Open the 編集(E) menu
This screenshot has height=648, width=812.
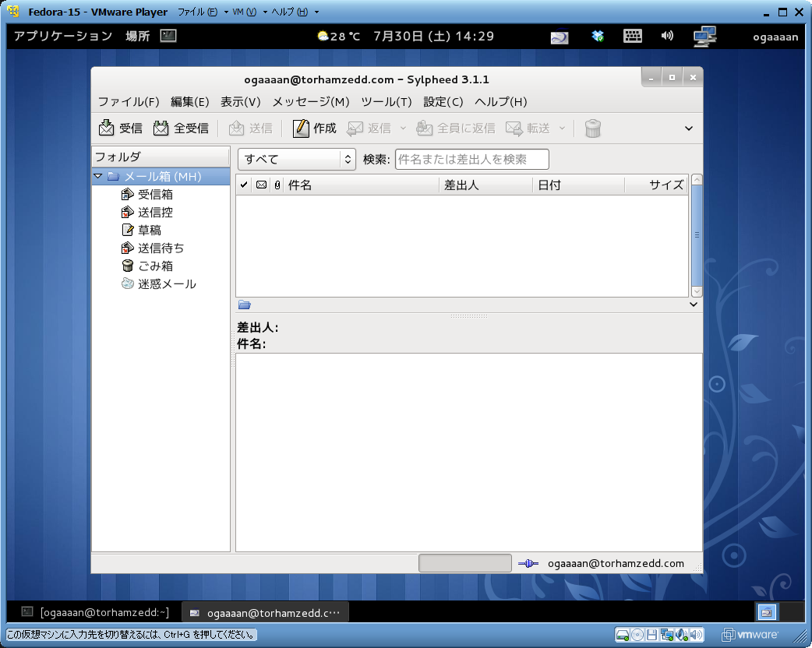point(190,102)
